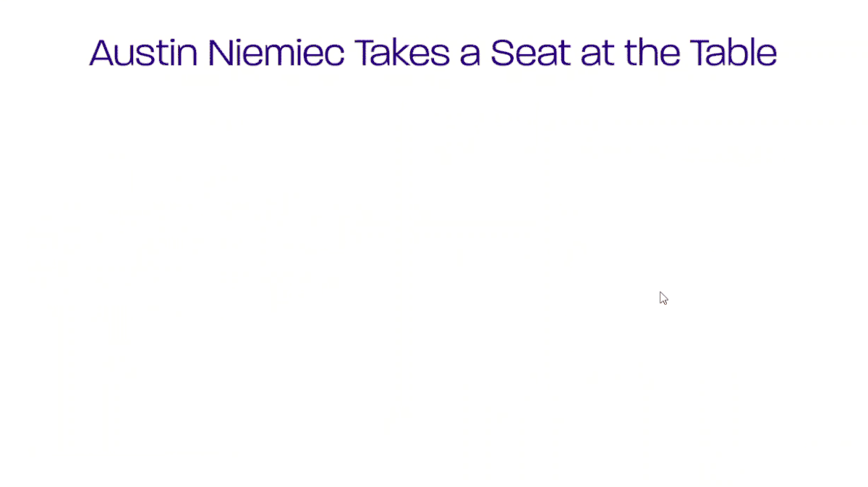Click the word 'Austin' in the title
Screen dimensions: 868x487
(143, 52)
